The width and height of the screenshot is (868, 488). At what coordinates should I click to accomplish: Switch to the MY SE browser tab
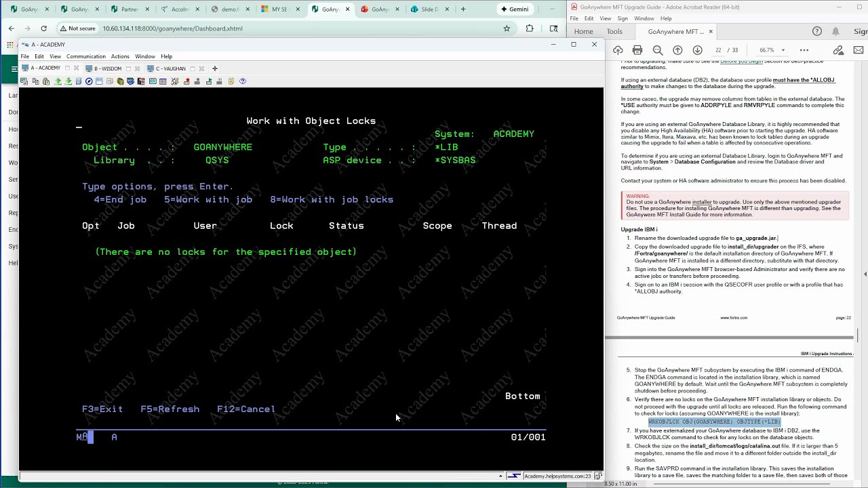(x=279, y=9)
